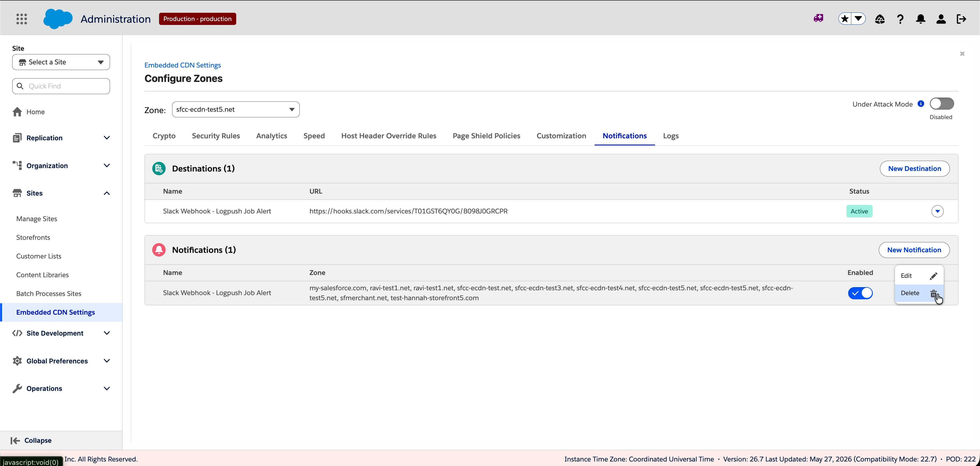The image size is (980, 466).
Task: Click the Production - production badge
Action: pyautogui.click(x=197, y=19)
